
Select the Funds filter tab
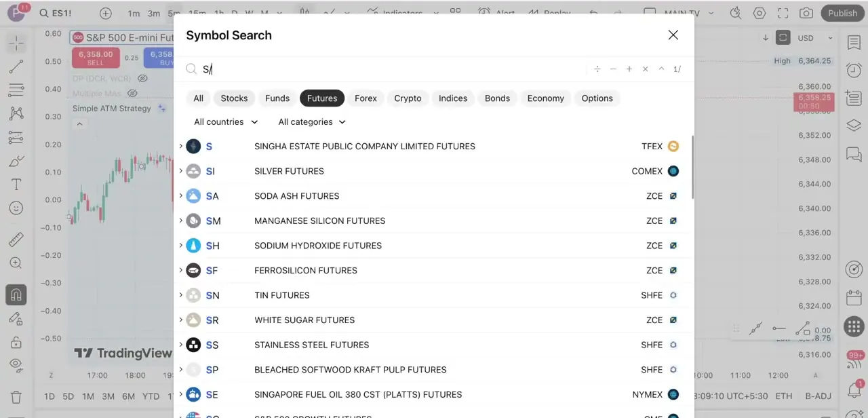pyautogui.click(x=277, y=98)
